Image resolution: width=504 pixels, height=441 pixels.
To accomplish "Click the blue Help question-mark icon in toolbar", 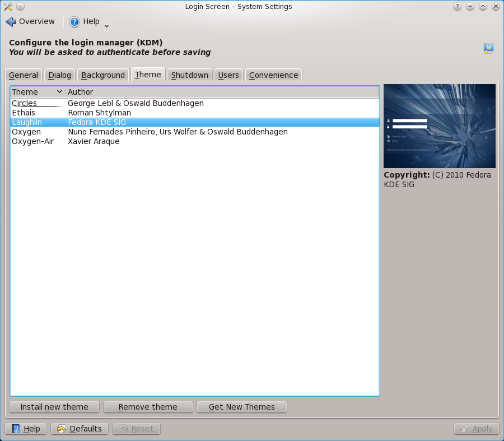I will coord(74,21).
